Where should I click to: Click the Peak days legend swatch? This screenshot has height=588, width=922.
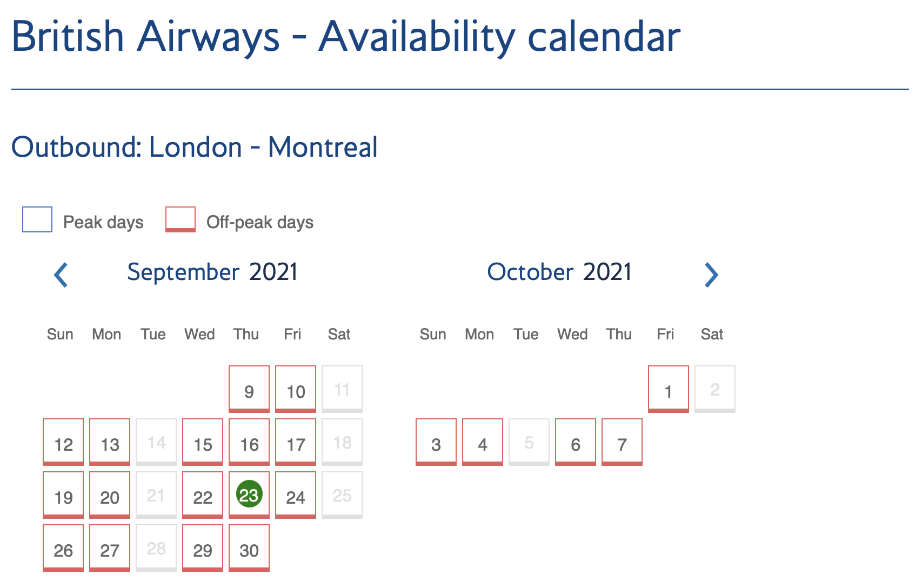point(37,219)
